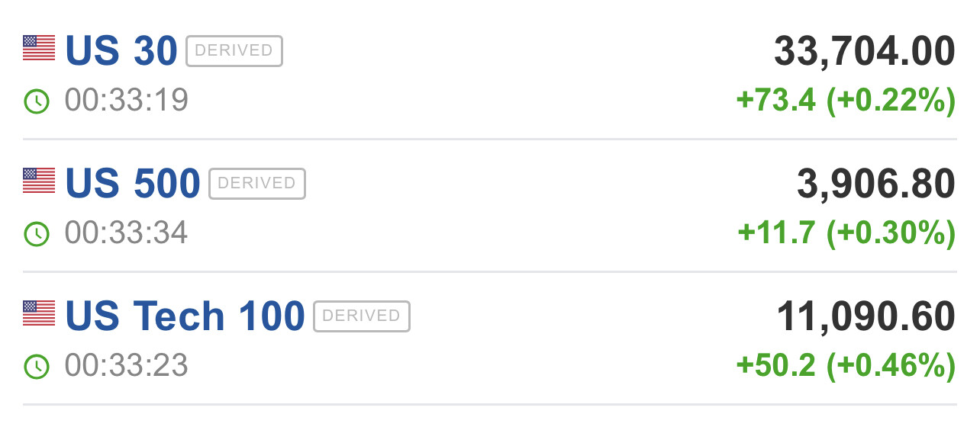The image size is (980, 430).
Task: Click the green clock icon under US 30
Action: 37,101
